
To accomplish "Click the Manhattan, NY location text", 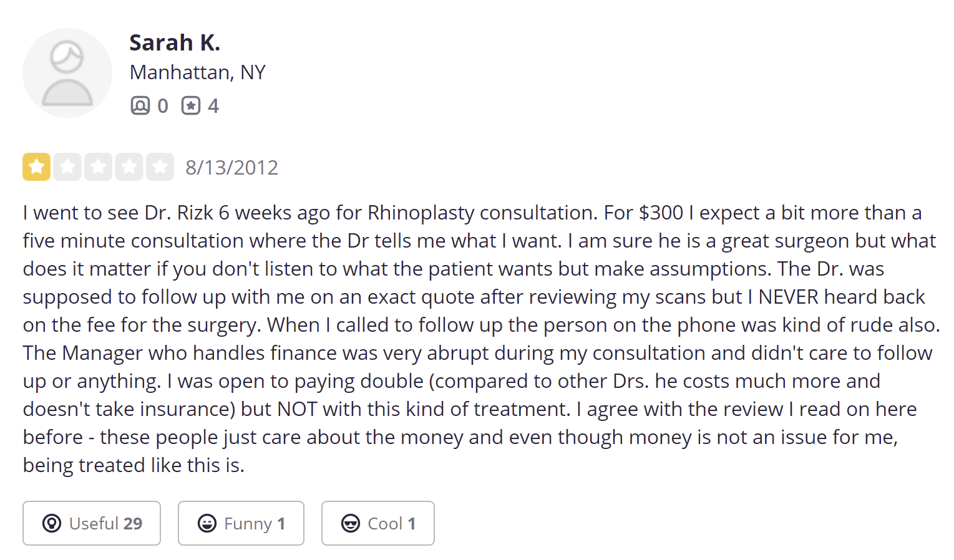I will tap(197, 72).
